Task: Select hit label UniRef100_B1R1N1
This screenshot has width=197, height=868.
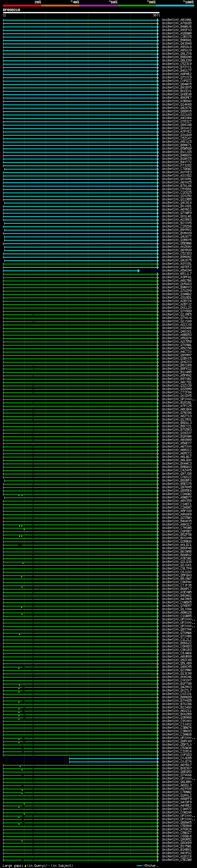Action: [x=177, y=403]
